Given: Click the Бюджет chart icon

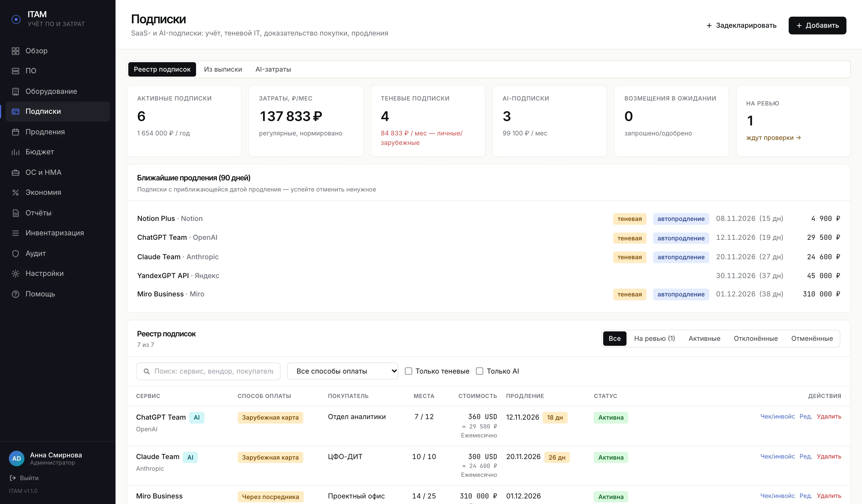Looking at the screenshot, I should pos(15,152).
